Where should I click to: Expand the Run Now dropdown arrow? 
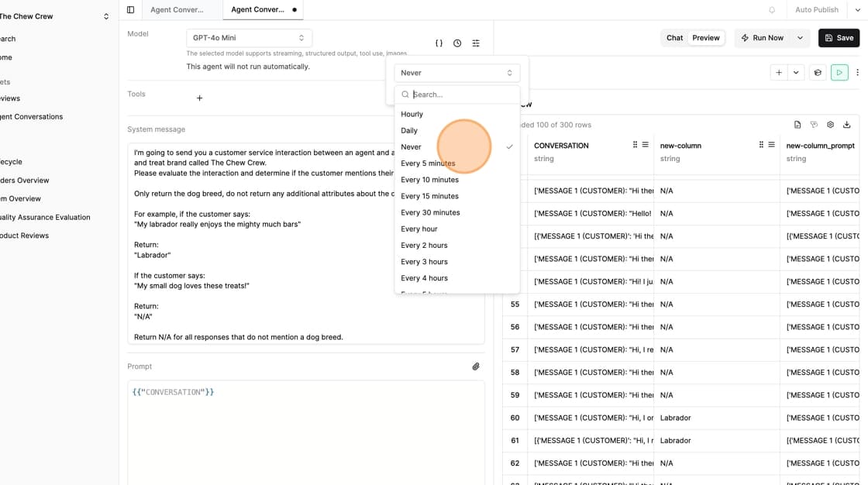click(800, 38)
